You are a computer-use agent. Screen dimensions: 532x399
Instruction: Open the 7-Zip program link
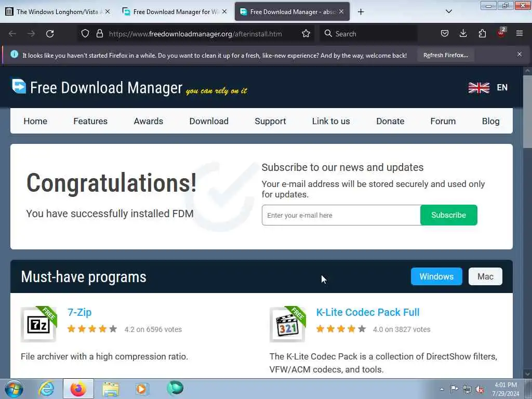[79, 312]
